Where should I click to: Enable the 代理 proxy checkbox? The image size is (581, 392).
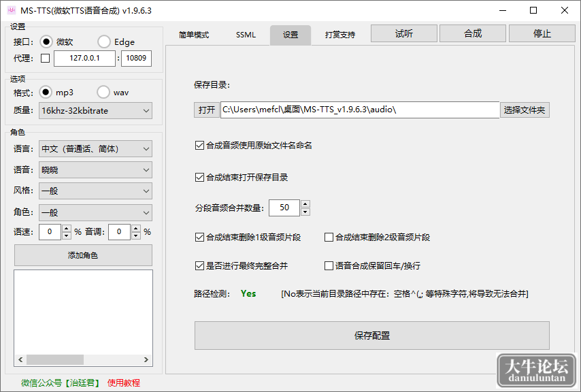45,58
